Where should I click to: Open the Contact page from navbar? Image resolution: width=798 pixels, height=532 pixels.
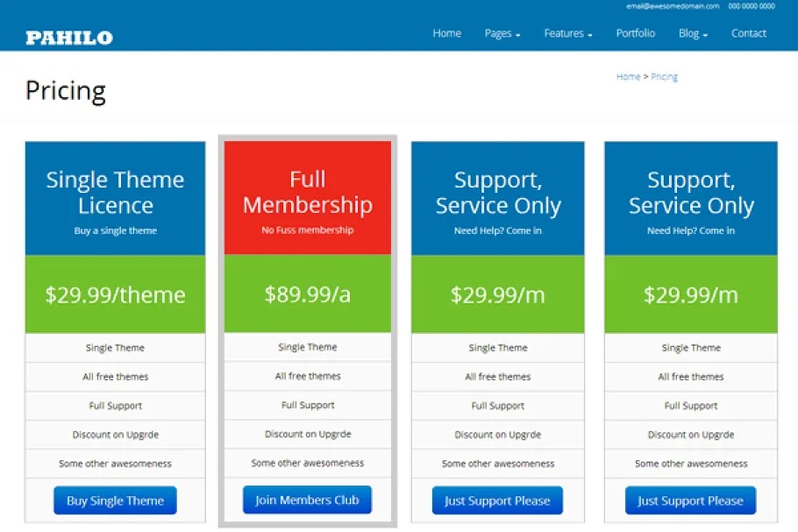pos(748,33)
